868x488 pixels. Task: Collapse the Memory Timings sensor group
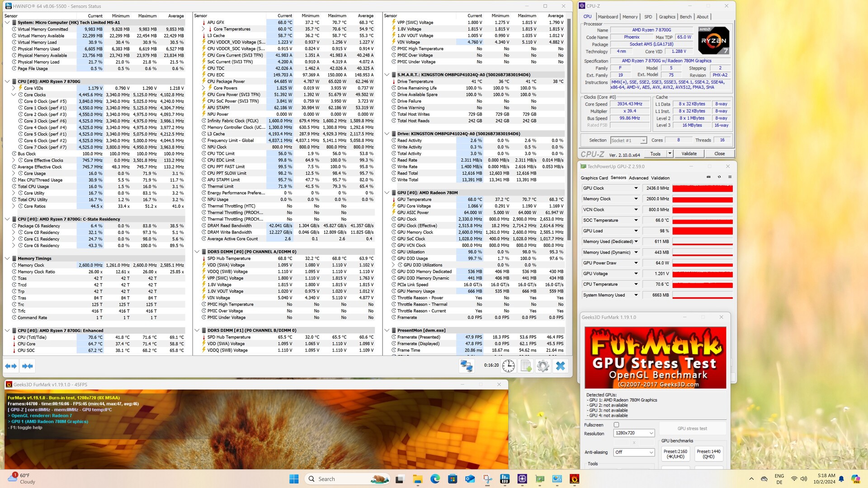pyautogui.click(x=7, y=258)
